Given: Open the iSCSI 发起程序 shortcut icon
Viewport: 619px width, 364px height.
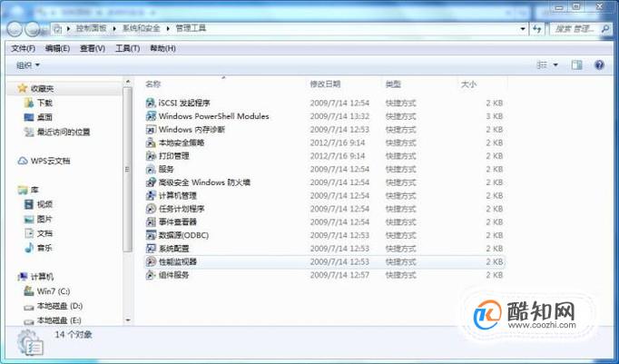Looking at the screenshot, I should click(151, 103).
